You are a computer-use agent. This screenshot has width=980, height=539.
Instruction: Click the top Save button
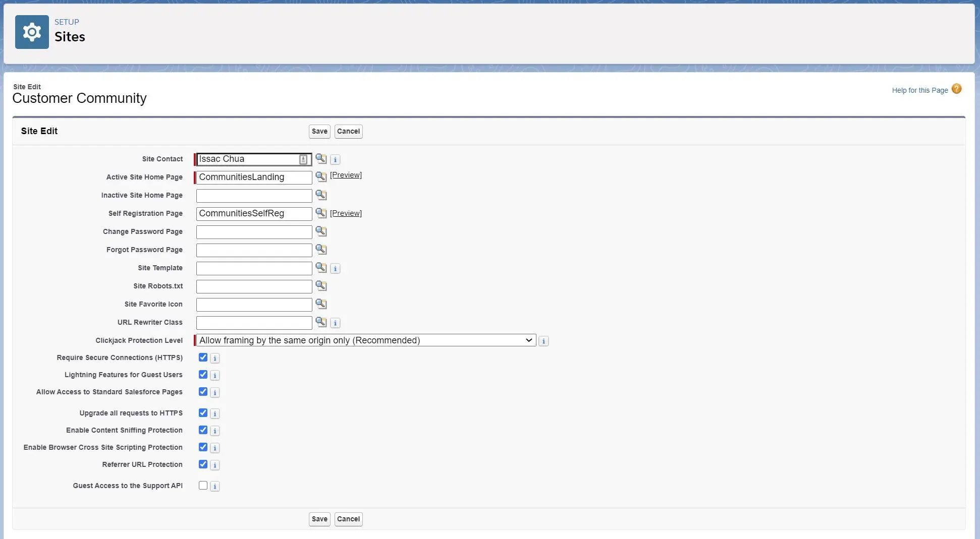click(x=319, y=132)
